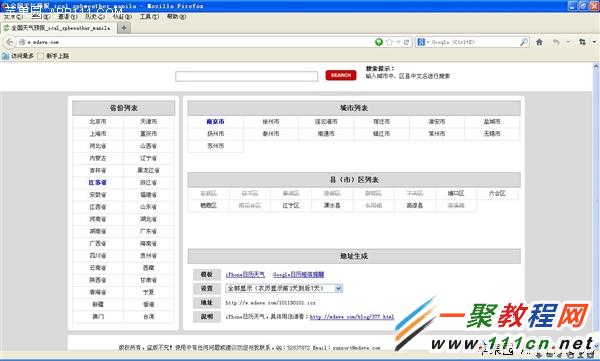
Task: Open the iPhone日历天气 template link
Action: click(245, 274)
